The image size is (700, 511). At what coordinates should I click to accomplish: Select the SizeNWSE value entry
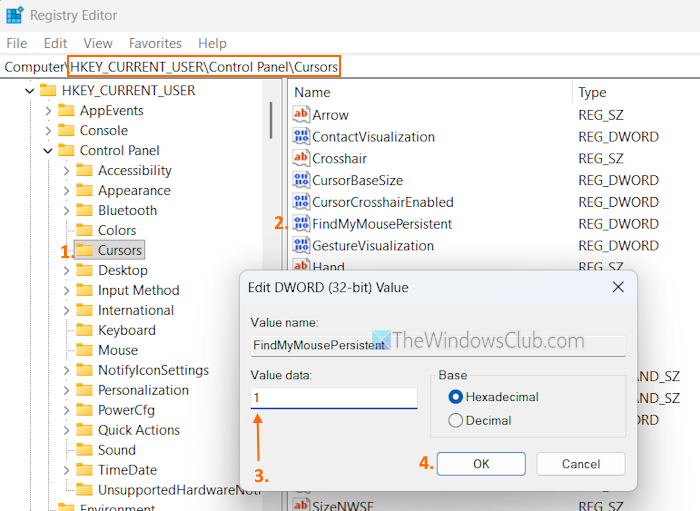coord(342,506)
